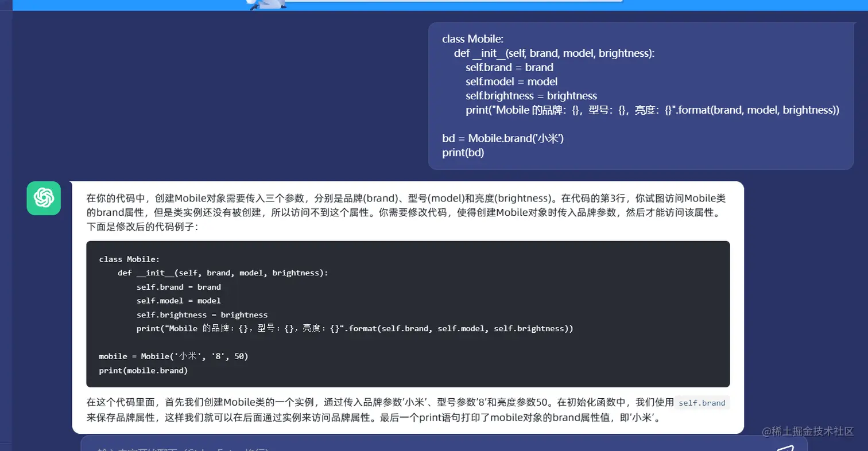Click the '.format(self.brand, self.model, self.brightness)' print line

pos(355,329)
